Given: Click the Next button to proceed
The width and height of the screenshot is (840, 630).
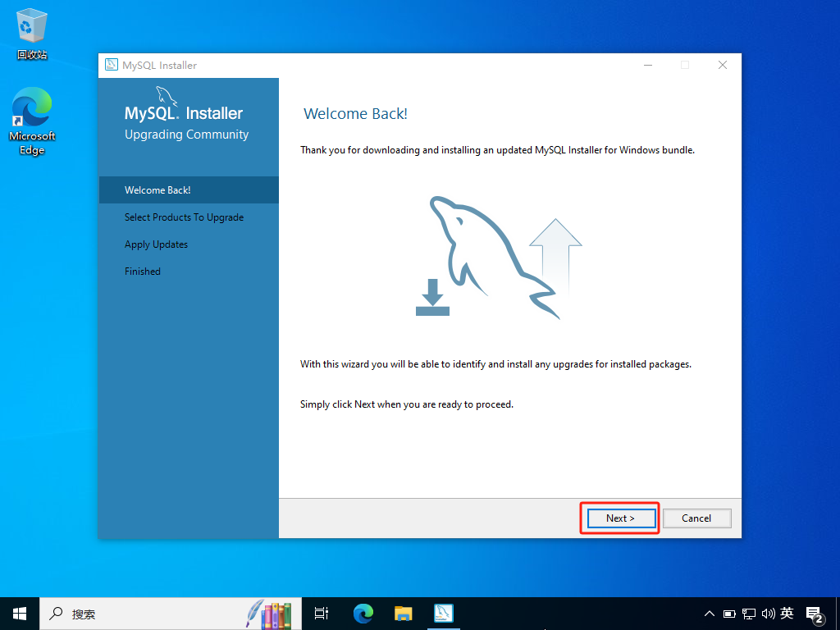Looking at the screenshot, I should [621, 518].
